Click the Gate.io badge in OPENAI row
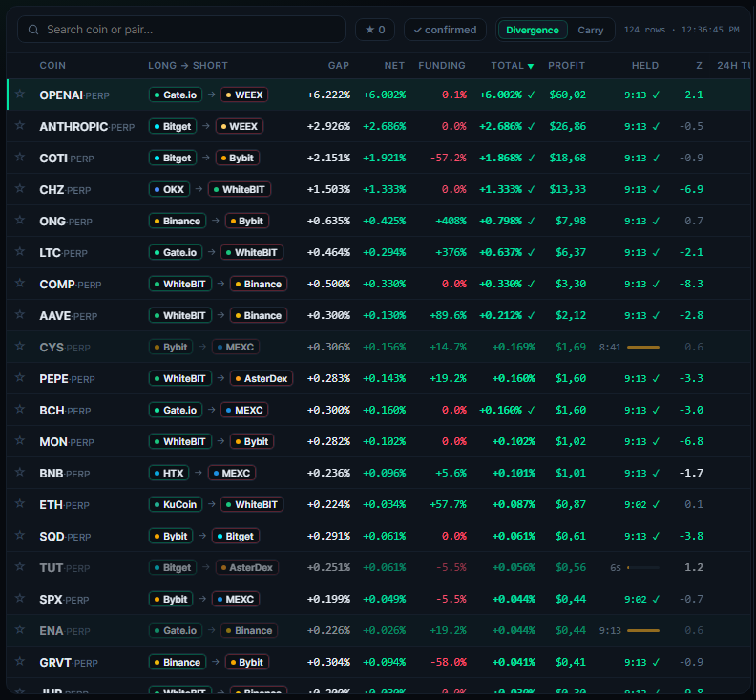 tap(176, 95)
